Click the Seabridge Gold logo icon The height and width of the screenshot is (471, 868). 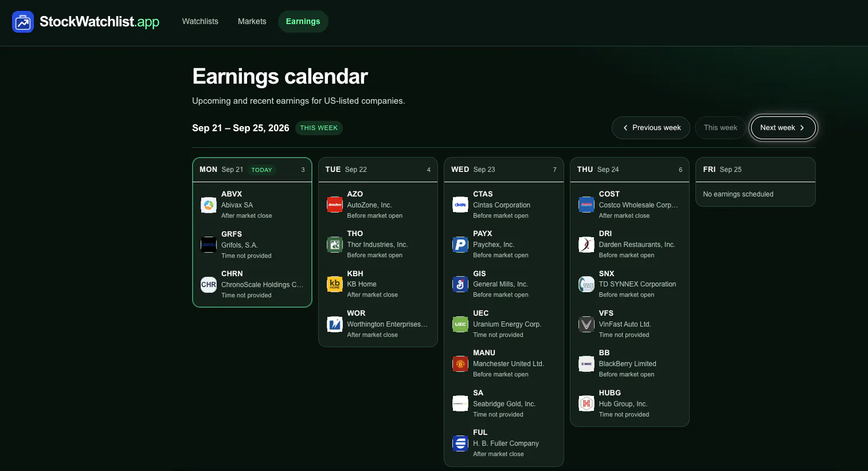click(460, 403)
